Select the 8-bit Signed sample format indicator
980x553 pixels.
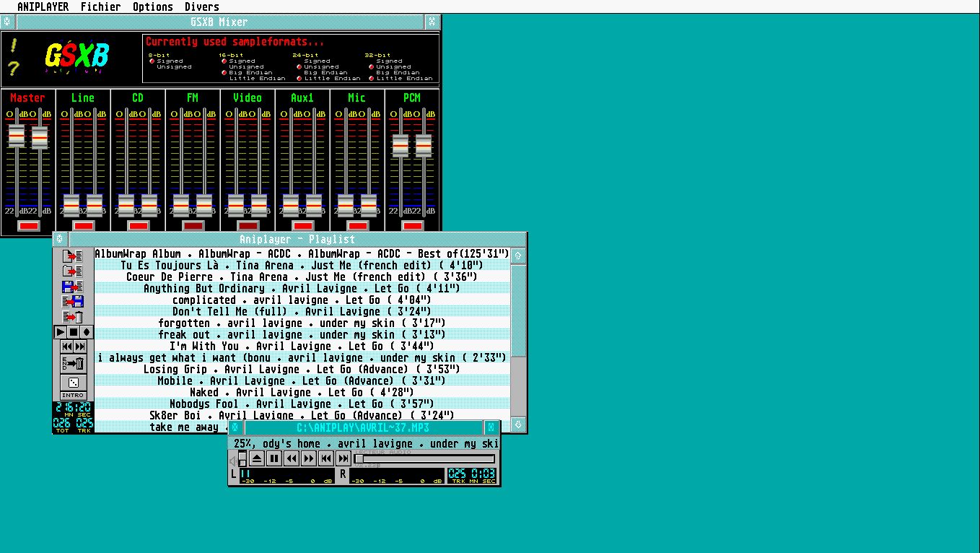[x=152, y=61]
